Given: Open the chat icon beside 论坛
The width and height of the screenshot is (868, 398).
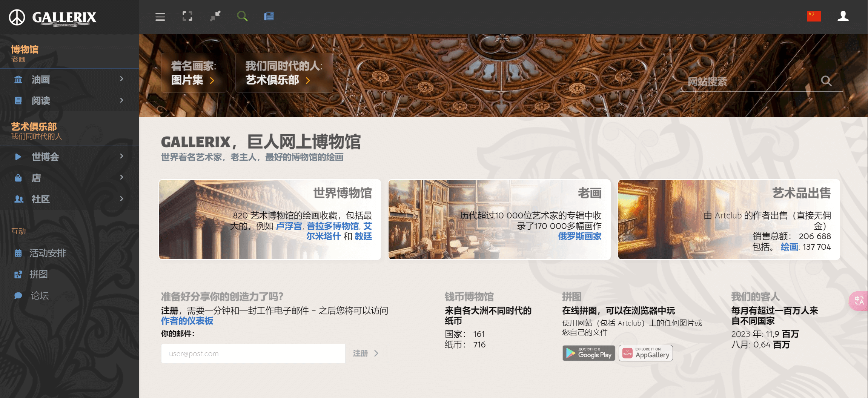Looking at the screenshot, I should (18, 295).
